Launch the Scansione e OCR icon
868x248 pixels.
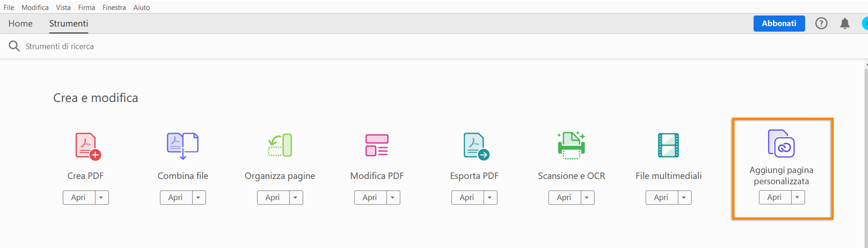(571, 145)
